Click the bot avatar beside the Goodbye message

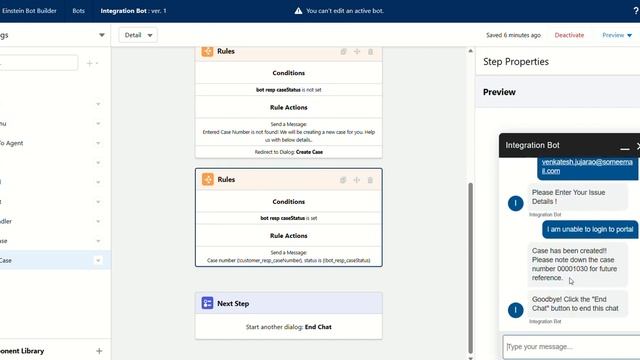pyautogui.click(x=516, y=310)
